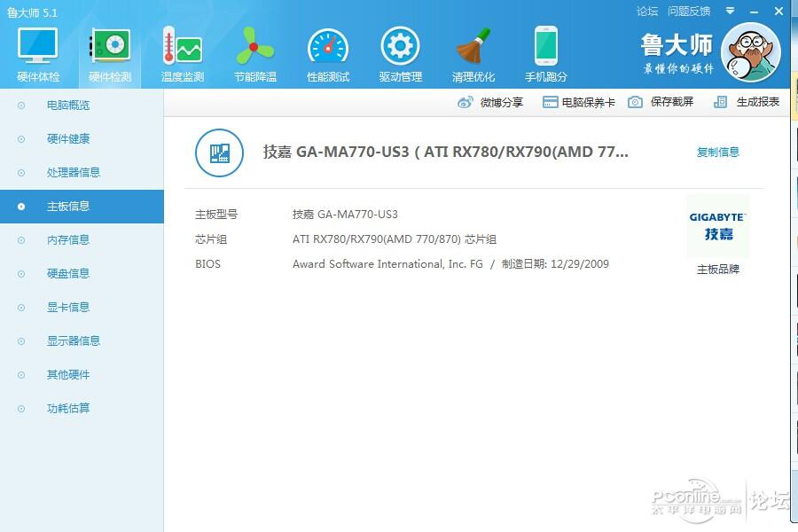Click 生成报表 text button
Screen dimensions: 798x532
tap(758, 102)
